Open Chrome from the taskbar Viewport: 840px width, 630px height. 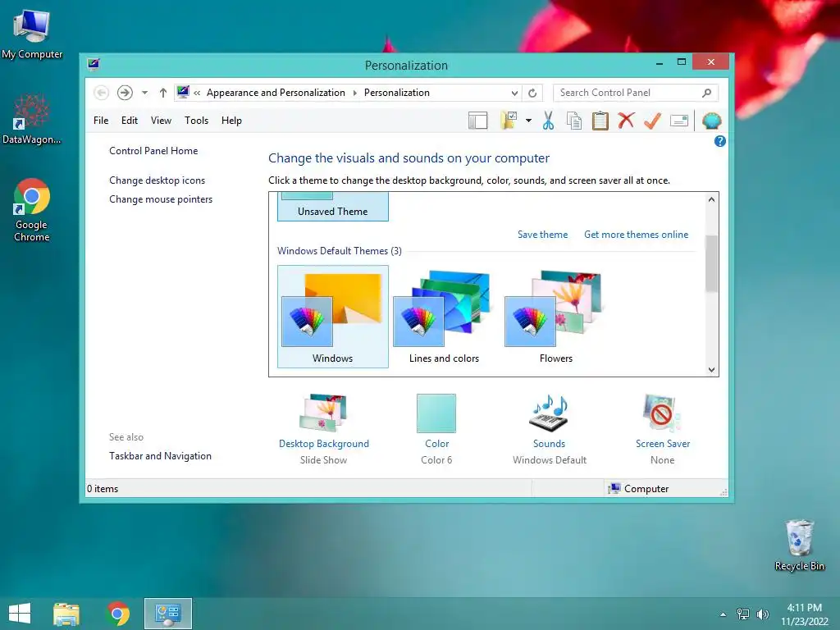(x=118, y=614)
